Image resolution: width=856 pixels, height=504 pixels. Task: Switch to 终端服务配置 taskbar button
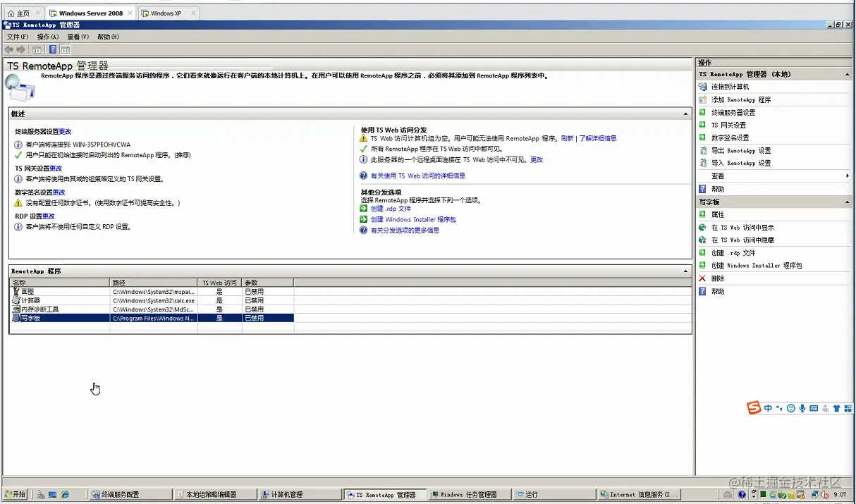coord(131,495)
